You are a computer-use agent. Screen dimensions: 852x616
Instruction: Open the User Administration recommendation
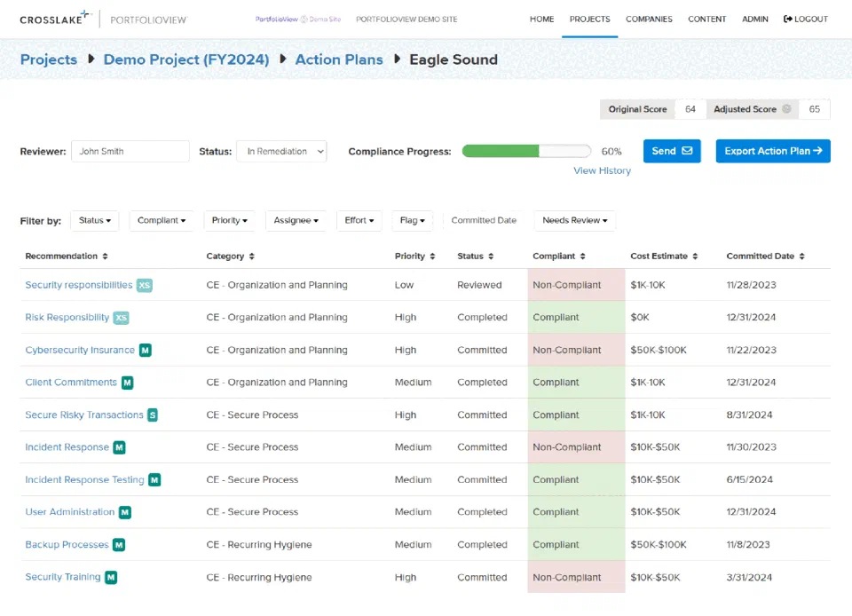pos(69,512)
